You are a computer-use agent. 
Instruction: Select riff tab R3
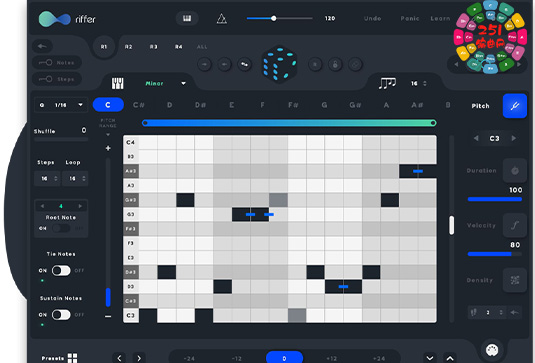(154, 47)
